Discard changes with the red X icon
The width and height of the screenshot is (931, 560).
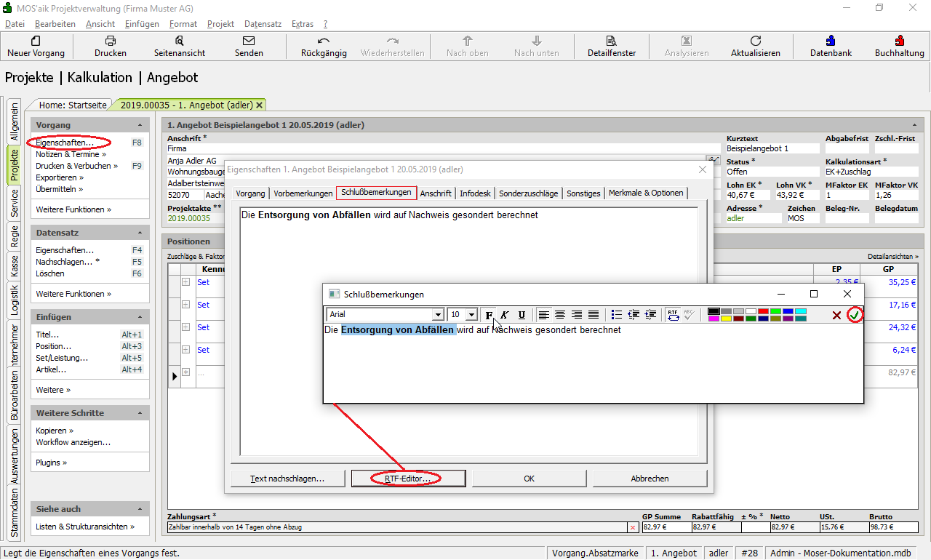click(x=836, y=315)
